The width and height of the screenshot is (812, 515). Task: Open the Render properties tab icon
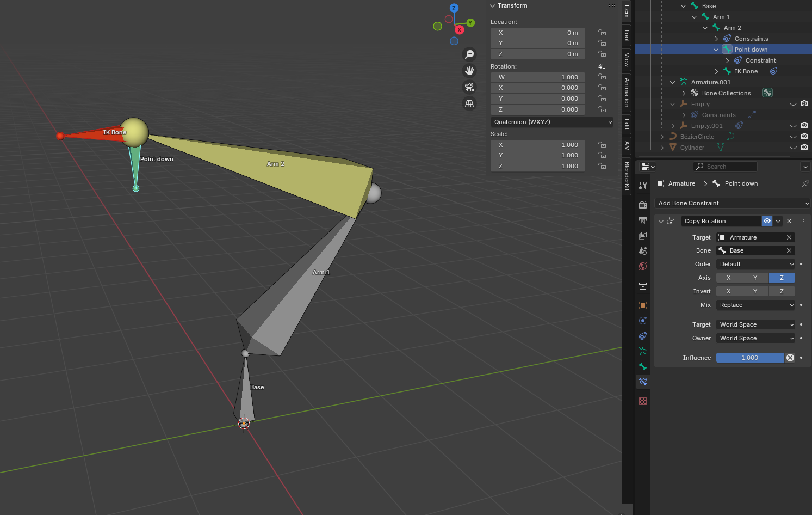(643, 205)
